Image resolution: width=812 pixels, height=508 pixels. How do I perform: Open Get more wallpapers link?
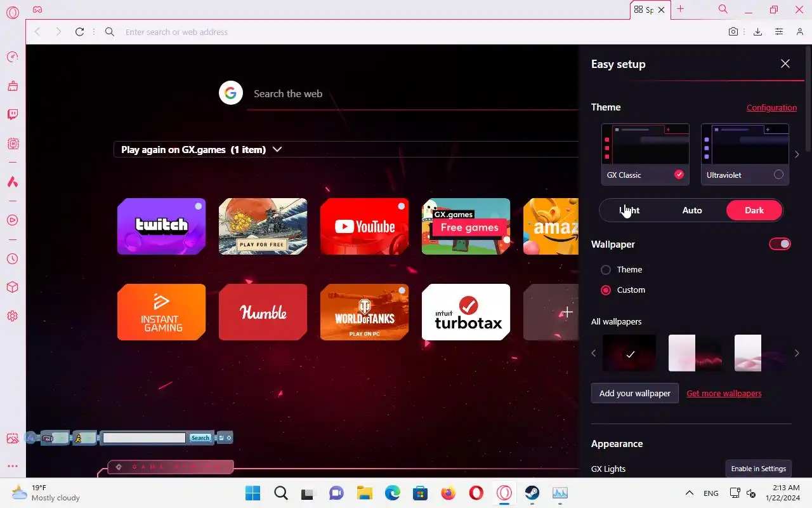(724, 393)
